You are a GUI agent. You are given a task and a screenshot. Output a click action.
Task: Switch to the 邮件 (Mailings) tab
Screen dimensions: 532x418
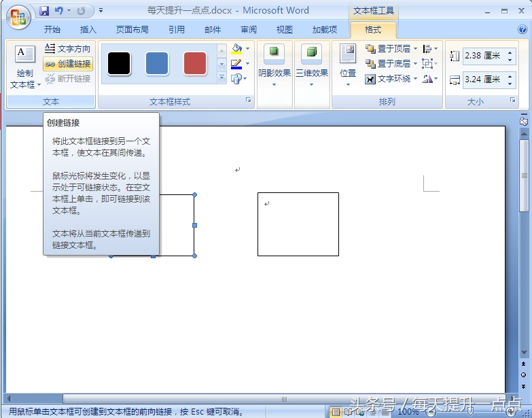(x=213, y=30)
